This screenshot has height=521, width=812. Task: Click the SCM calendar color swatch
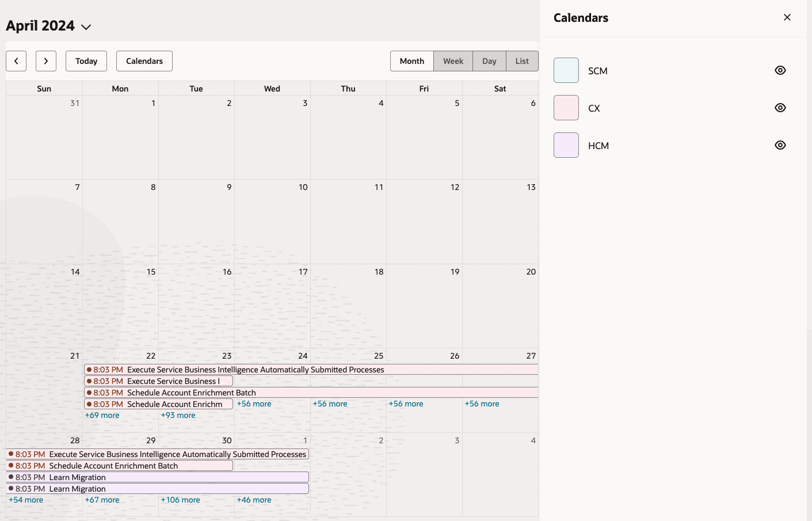[x=566, y=70]
